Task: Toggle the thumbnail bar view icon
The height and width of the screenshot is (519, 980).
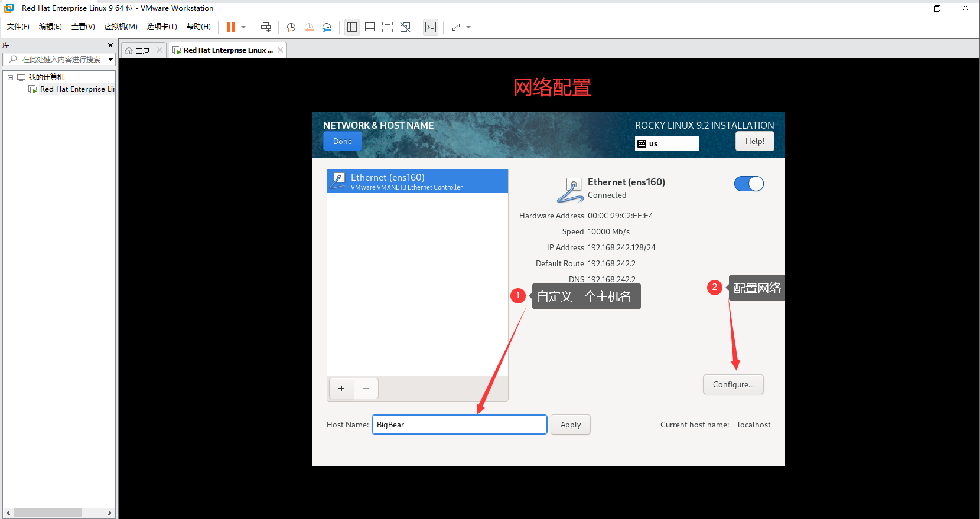Action: tap(370, 27)
